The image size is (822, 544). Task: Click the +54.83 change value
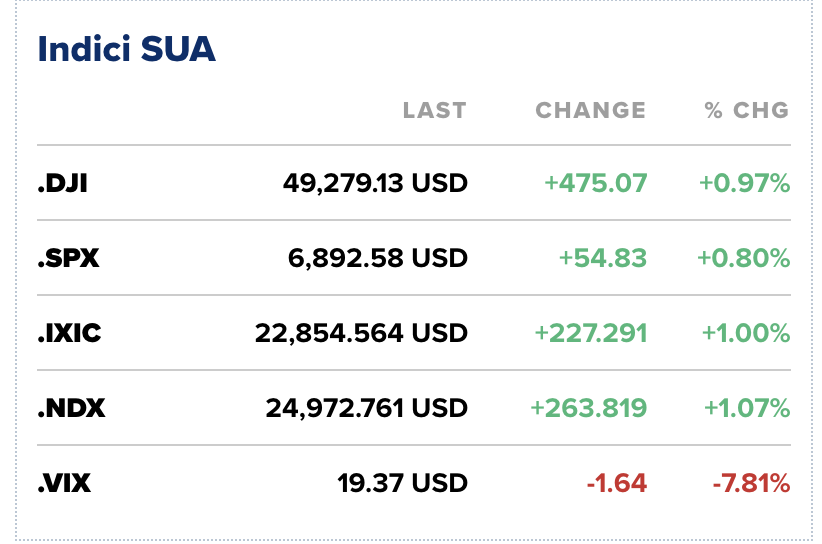(602, 259)
